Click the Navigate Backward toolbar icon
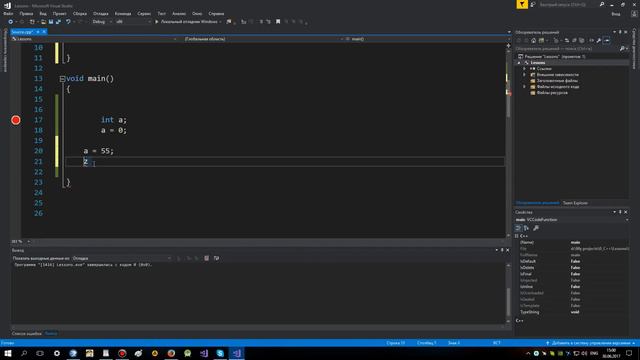This screenshot has height=360, width=640. point(10,22)
